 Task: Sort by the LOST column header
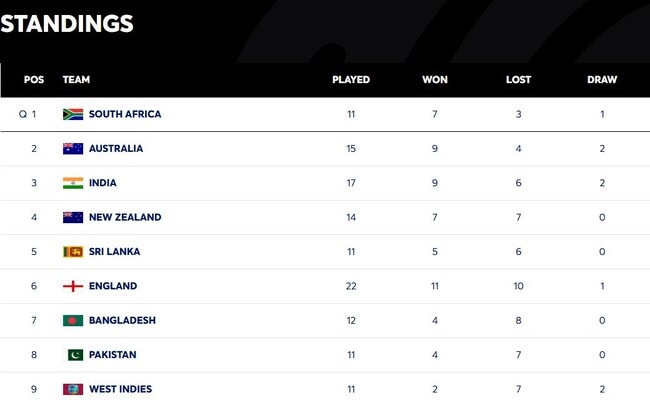(518, 80)
